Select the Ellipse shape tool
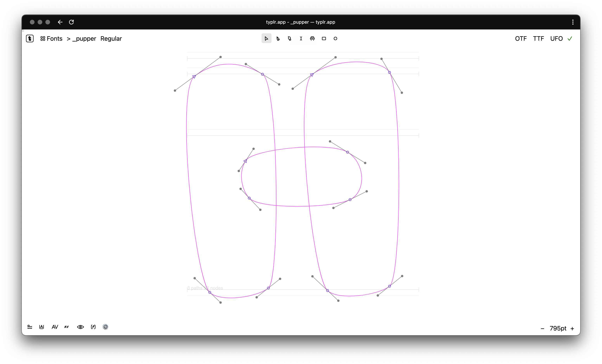 click(335, 39)
